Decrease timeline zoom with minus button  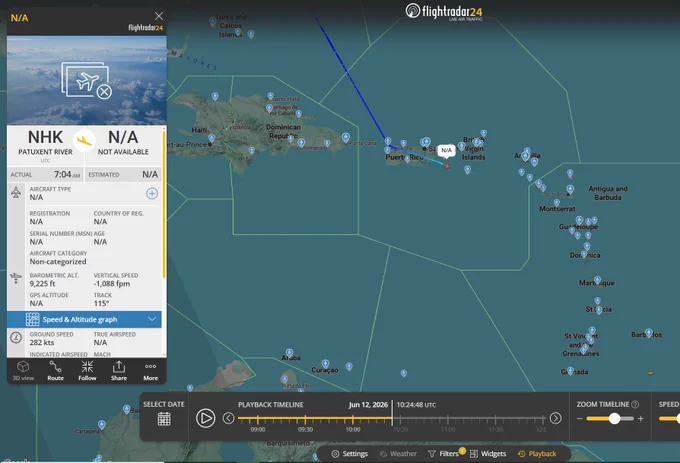580,418
